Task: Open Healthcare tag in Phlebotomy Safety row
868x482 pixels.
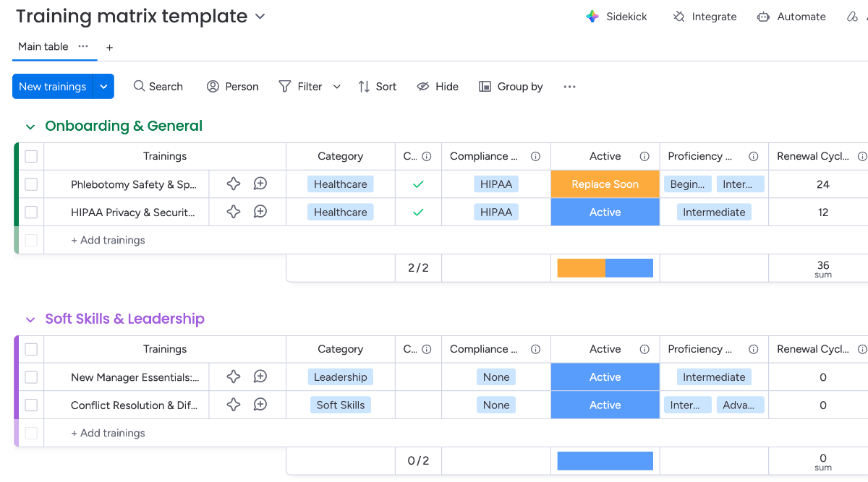Action: click(x=341, y=184)
